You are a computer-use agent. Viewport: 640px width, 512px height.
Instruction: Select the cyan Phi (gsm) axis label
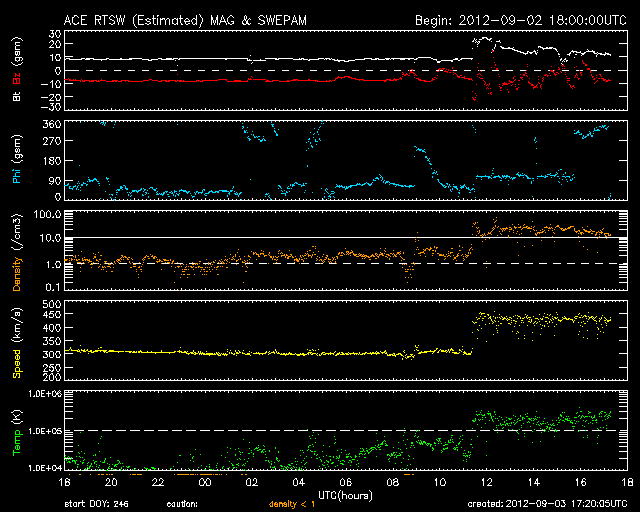(17, 159)
